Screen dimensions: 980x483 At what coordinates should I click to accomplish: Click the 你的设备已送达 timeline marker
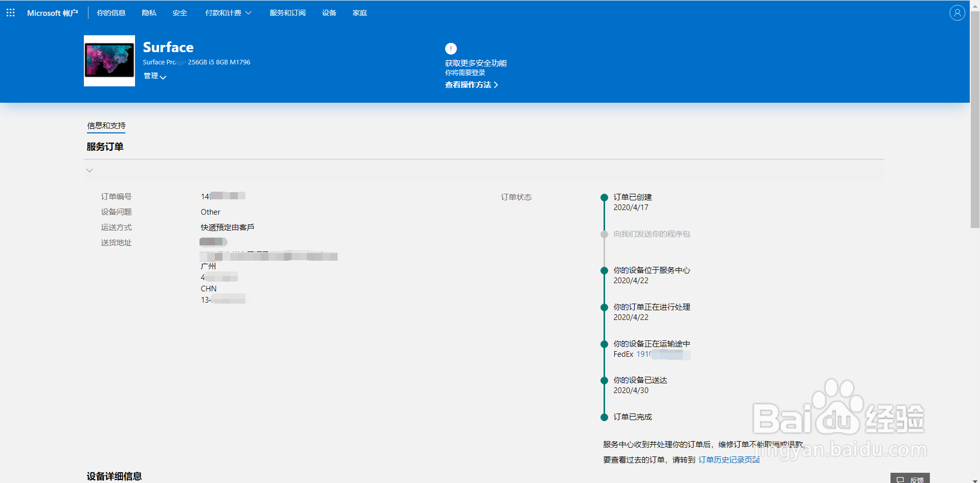click(x=604, y=380)
